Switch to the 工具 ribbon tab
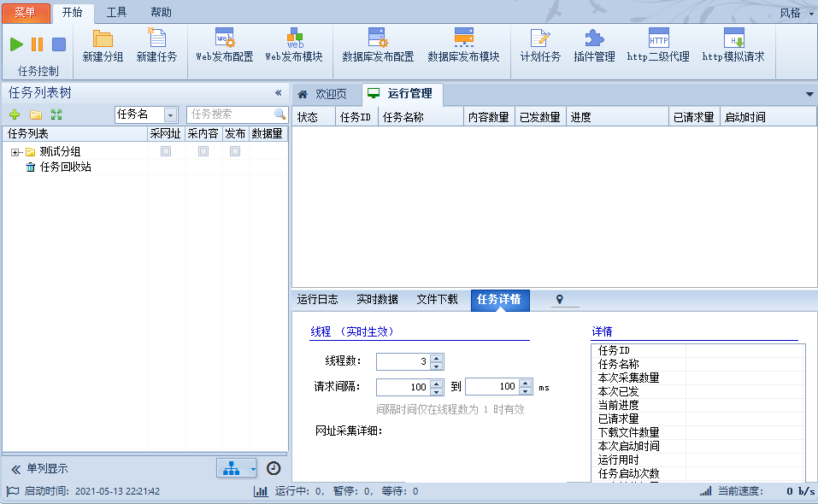 116,12
